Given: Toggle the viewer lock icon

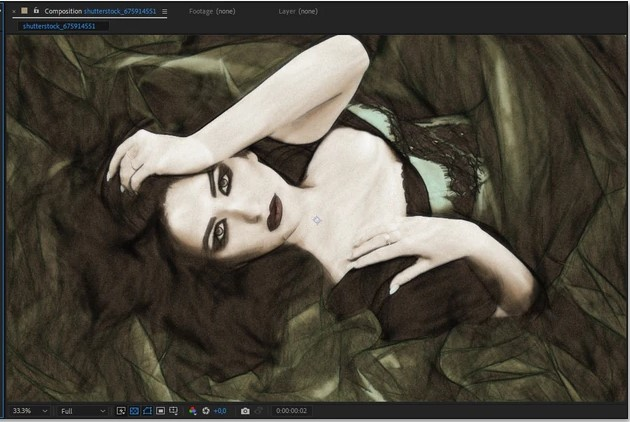Looking at the screenshot, I should point(35,11).
